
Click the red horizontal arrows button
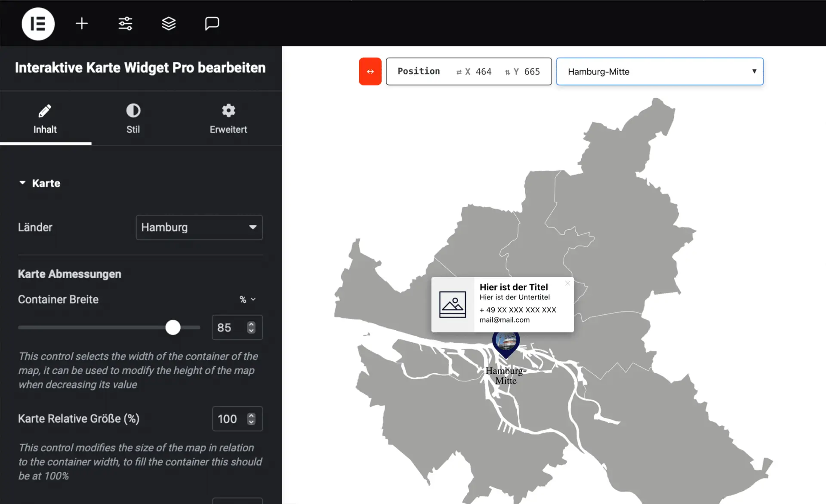[x=370, y=71]
